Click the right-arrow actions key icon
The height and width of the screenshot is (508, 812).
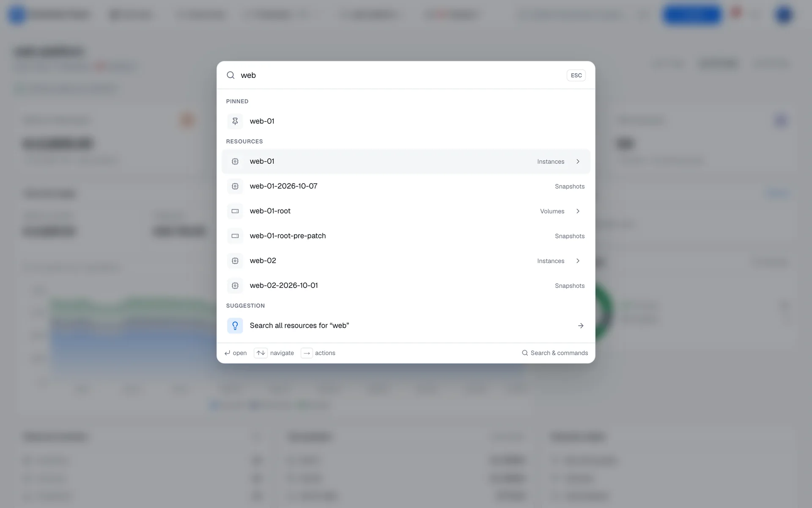307,353
